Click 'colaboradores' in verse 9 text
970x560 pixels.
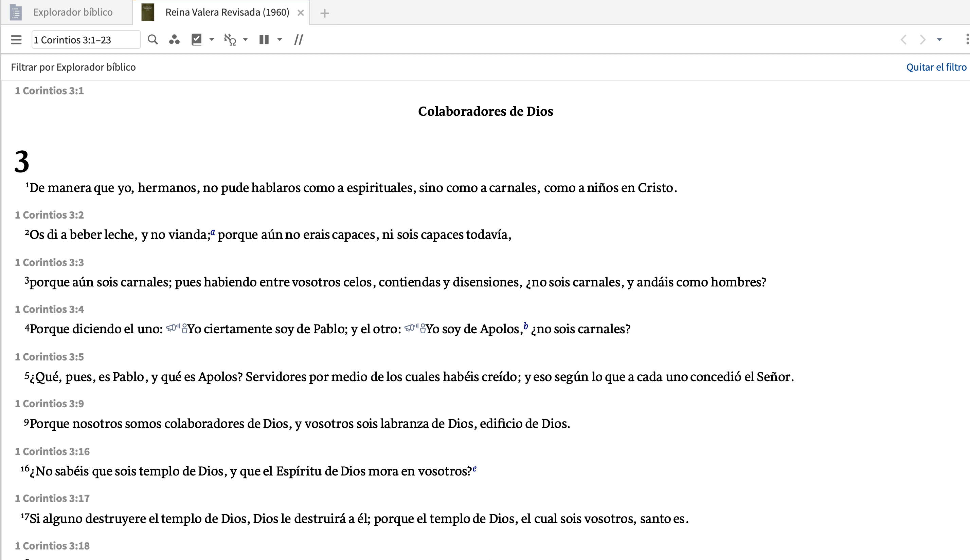click(x=204, y=424)
